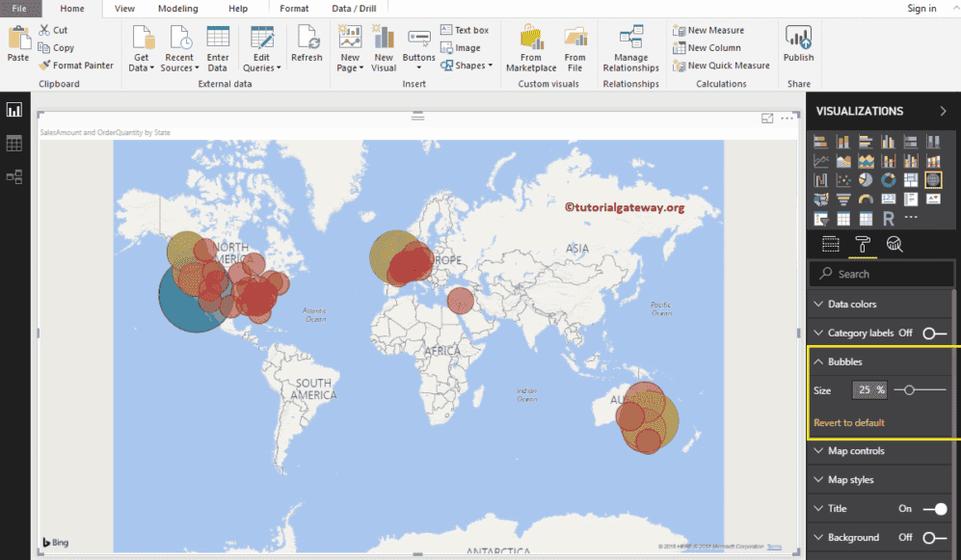This screenshot has width=961, height=560.
Task: Open the Format paint roller pane
Action: point(863,244)
